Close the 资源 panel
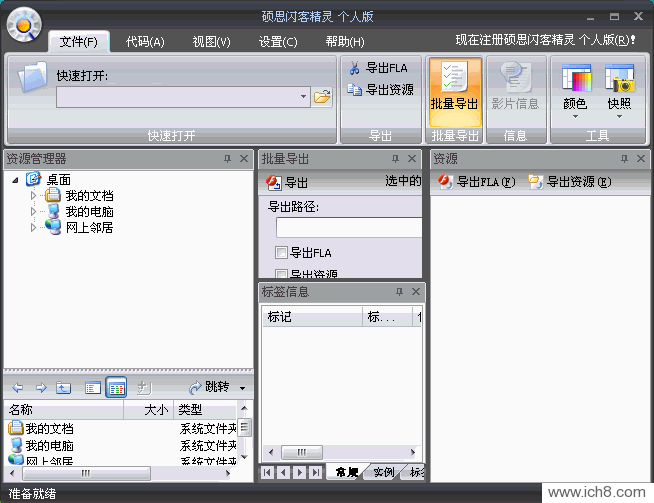Screen dimensions: 654x503 [x=641, y=158]
